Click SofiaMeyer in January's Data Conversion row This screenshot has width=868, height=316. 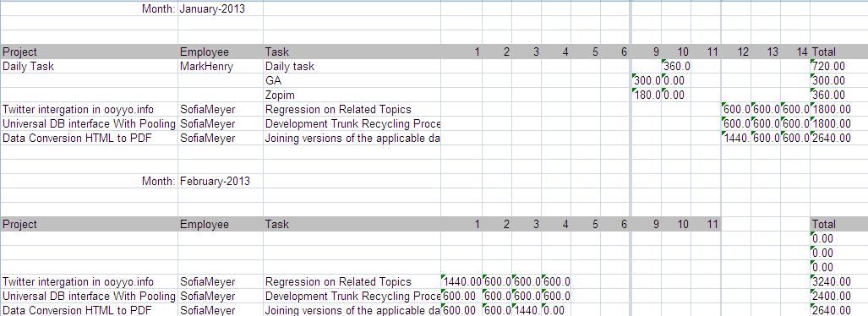coord(221,139)
